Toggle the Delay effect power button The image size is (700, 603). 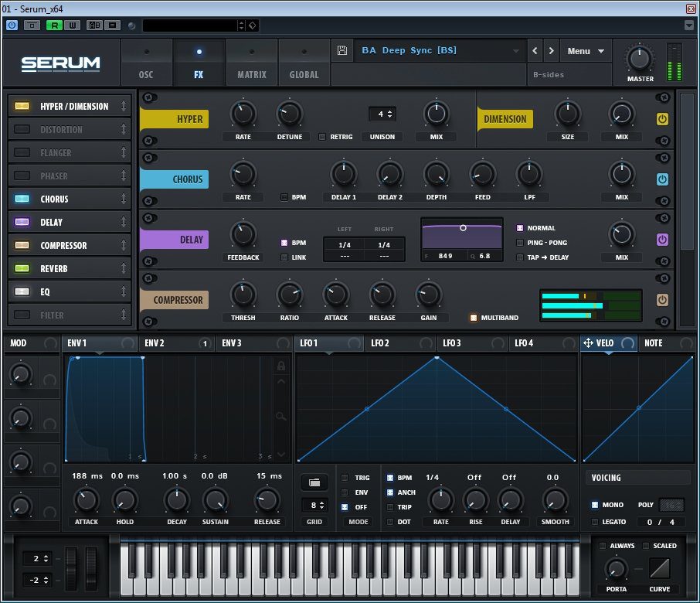click(x=662, y=240)
